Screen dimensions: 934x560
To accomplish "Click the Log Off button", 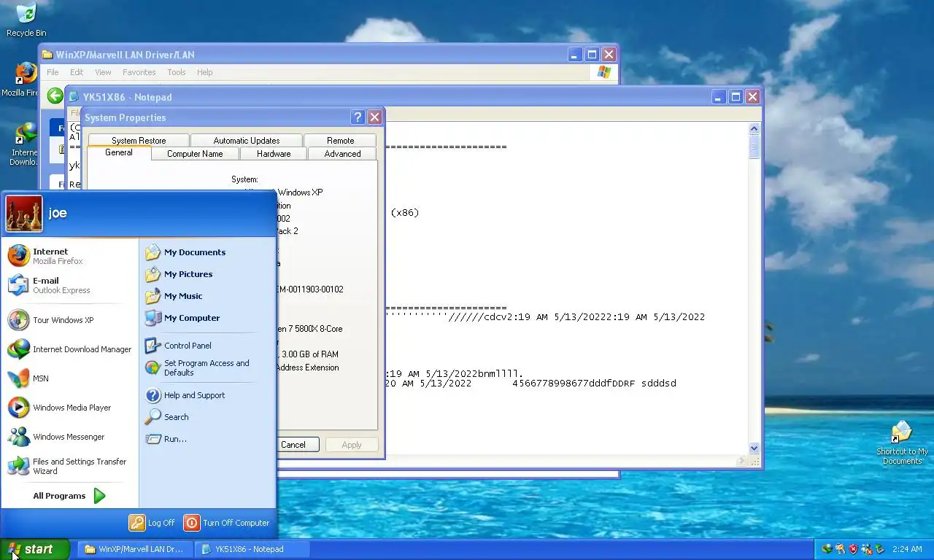I will tap(153, 523).
